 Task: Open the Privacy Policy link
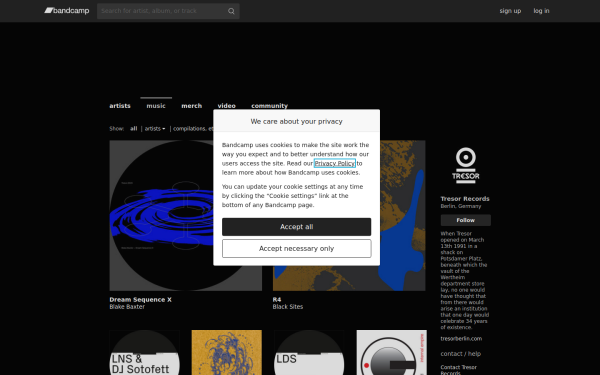click(334, 163)
